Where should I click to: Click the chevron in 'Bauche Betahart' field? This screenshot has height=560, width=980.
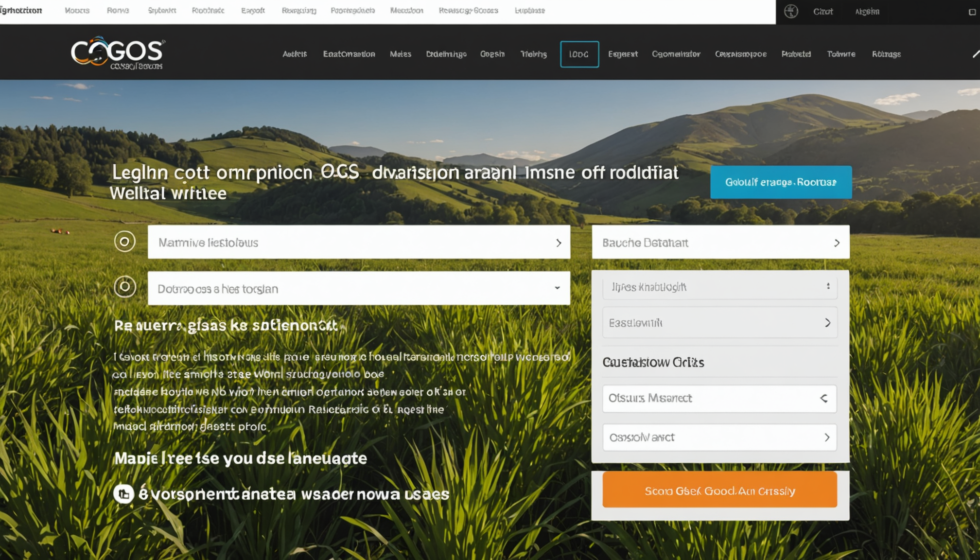pos(837,243)
